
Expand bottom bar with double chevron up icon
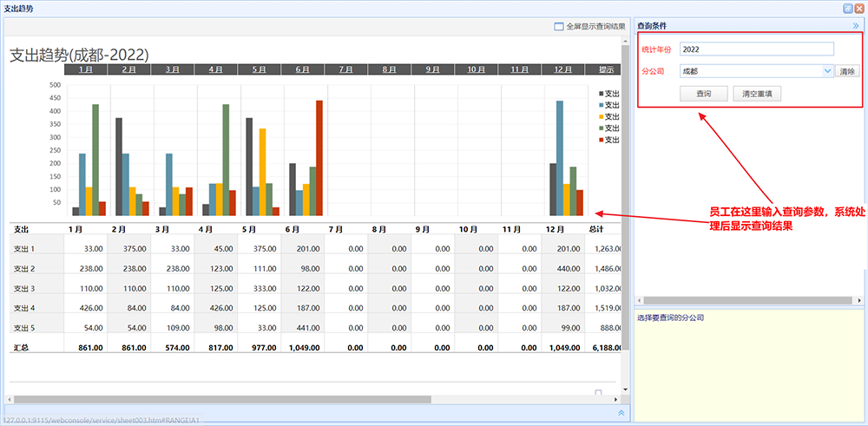click(621, 412)
